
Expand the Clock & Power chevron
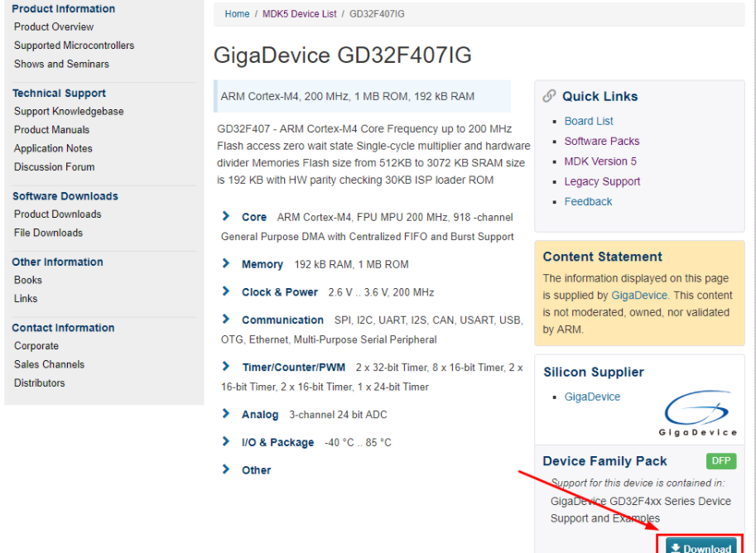click(x=226, y=291)
